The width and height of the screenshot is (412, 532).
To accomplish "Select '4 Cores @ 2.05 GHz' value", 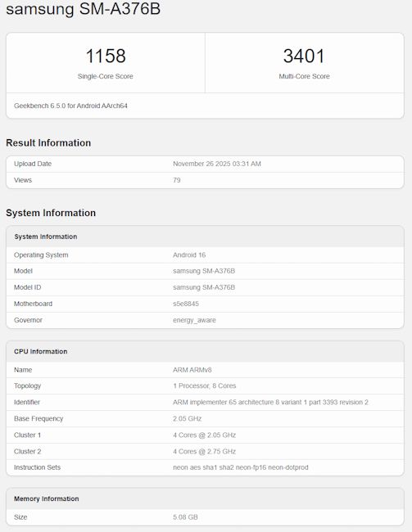I will tap(205, 435).
